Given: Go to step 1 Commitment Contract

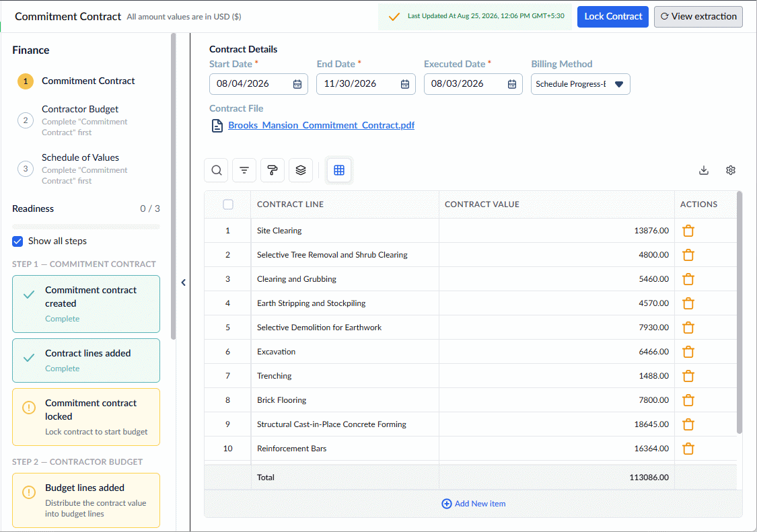Looking at the screenshot, I should point(76,81).
